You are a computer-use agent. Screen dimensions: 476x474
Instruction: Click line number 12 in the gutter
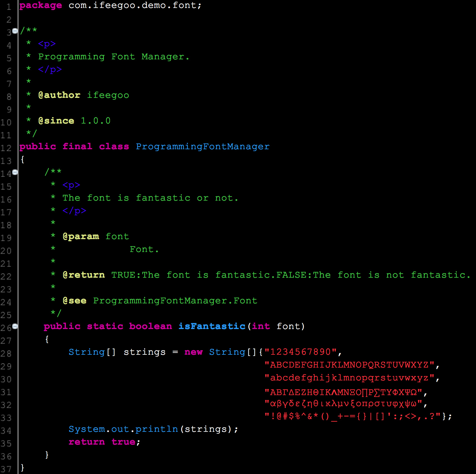click(x=6, y=148)
